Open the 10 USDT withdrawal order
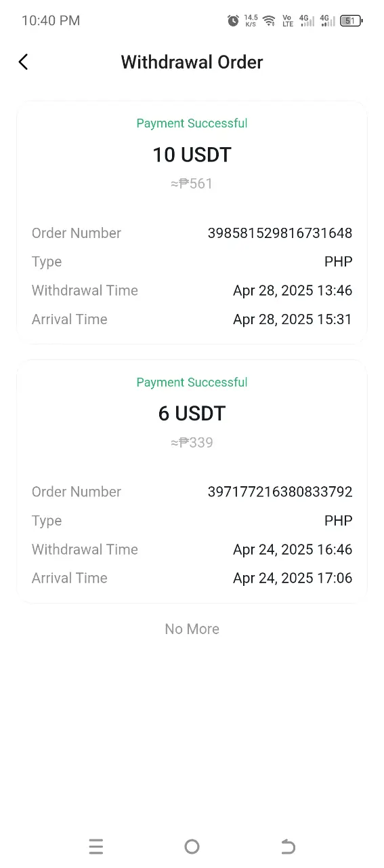This screenshot has width=384, height=868. (x=192, y=223)
